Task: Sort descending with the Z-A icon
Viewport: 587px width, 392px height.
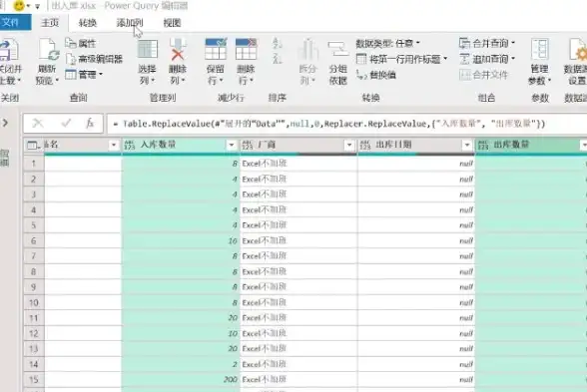Action: point(278,58)
